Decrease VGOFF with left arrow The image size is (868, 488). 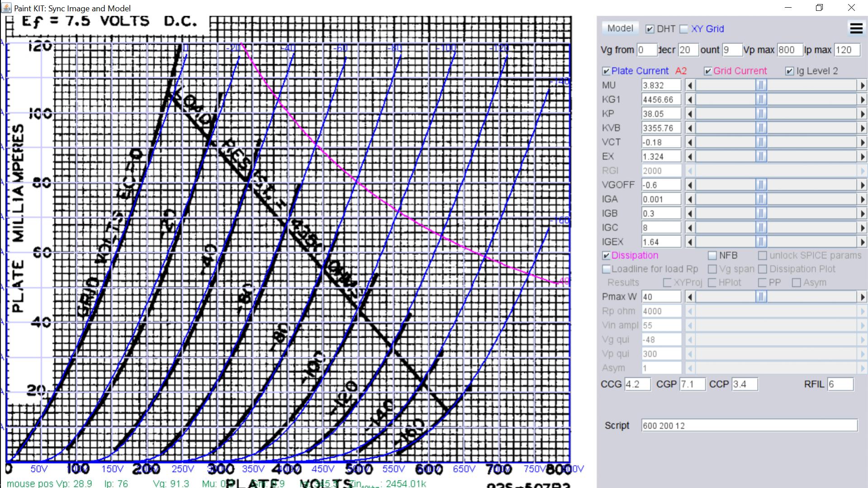(x=690, y=185)
